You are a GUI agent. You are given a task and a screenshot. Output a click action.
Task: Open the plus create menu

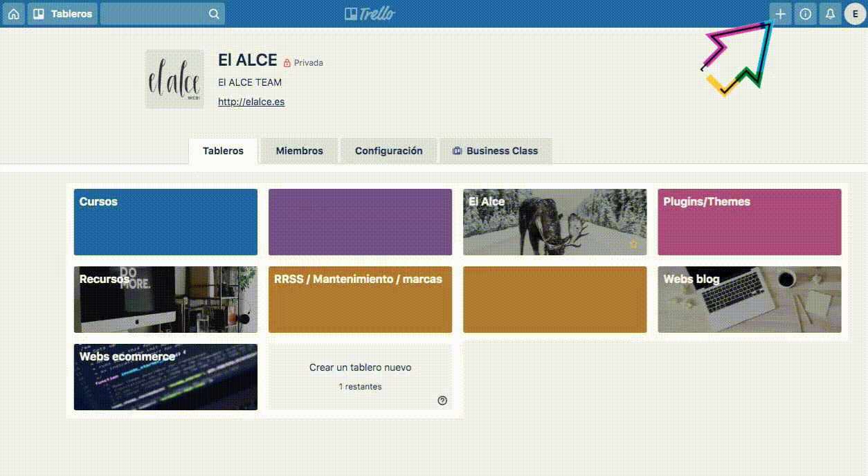pos(781,14)
